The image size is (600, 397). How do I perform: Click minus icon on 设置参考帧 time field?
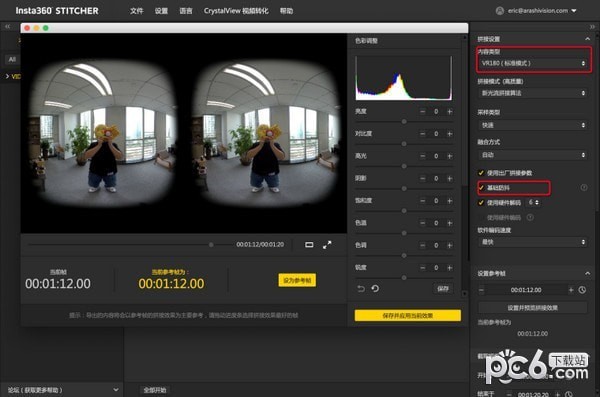coord(481,290)
